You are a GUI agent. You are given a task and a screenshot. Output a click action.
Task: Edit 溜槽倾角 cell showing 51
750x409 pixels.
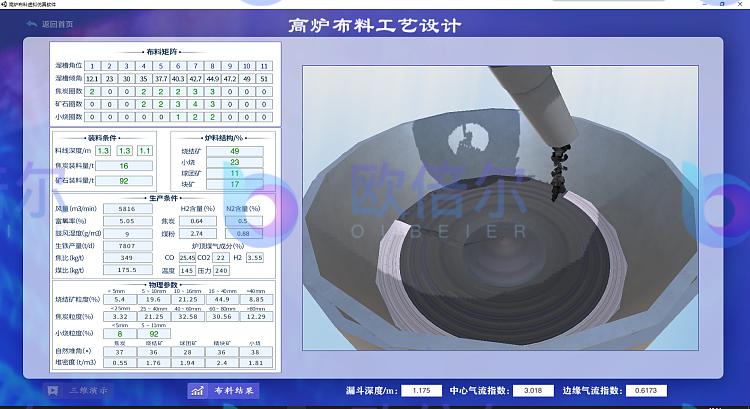[x=264, y=78]
